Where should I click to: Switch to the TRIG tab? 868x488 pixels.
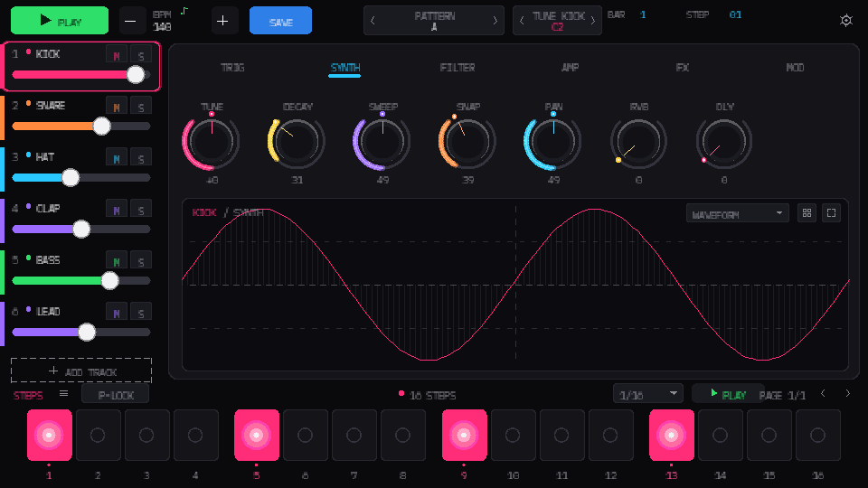coord(232,68)
